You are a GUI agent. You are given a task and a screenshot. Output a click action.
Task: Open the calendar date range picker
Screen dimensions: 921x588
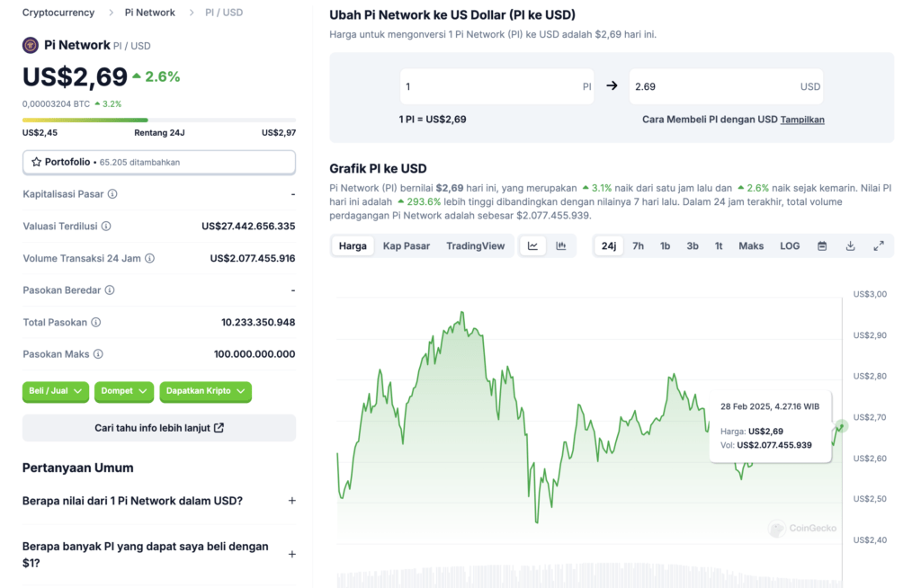(x=822, y=246)
